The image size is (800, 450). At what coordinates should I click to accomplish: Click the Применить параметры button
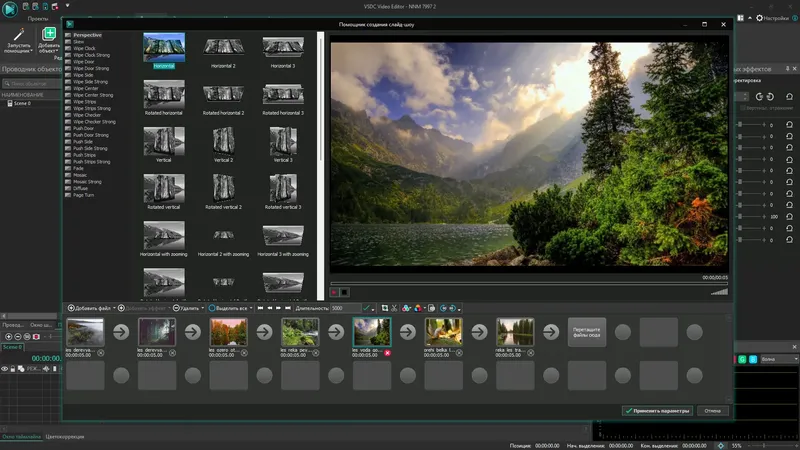click(x=656, y=410)
